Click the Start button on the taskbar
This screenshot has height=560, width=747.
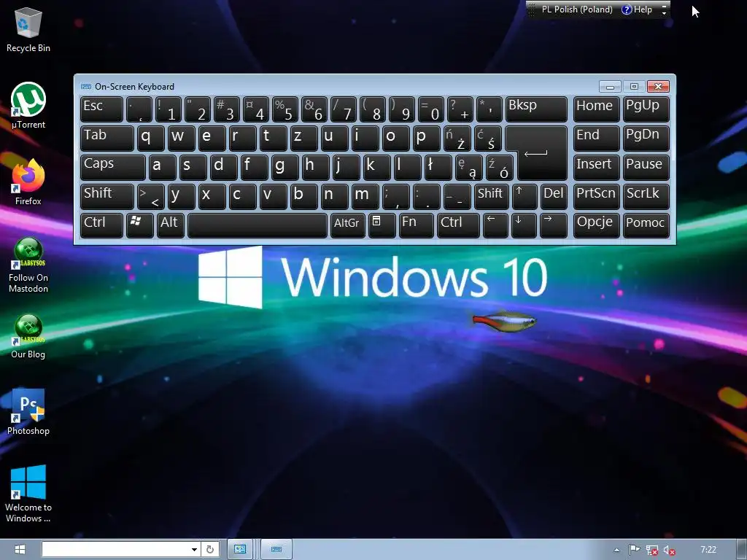[20, 550]
